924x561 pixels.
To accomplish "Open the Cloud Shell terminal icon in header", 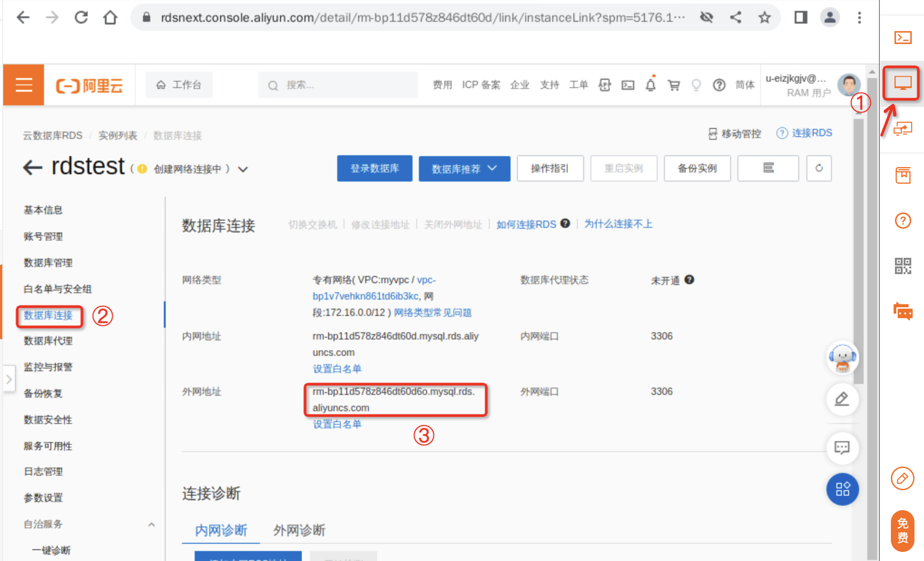I will pyautogui.click(x=628, y=85).
